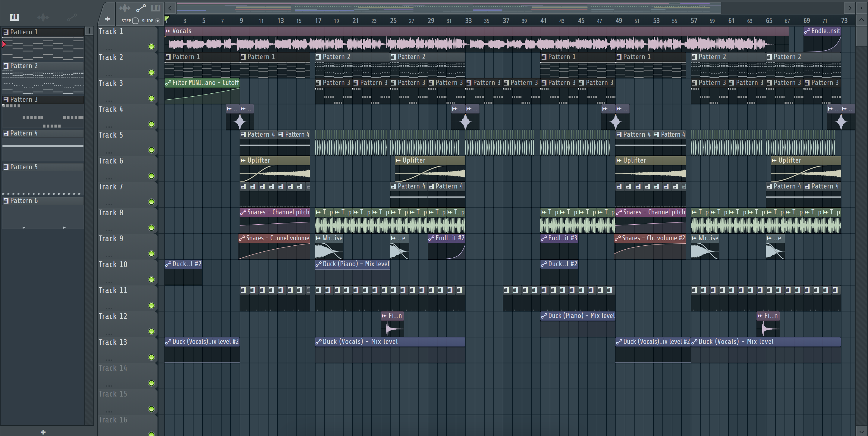The width and height of the screenshot is (868, 436).
Task: Add a new pattern with the picker plus
Action: pyautogui.click(x=43, y=432)
